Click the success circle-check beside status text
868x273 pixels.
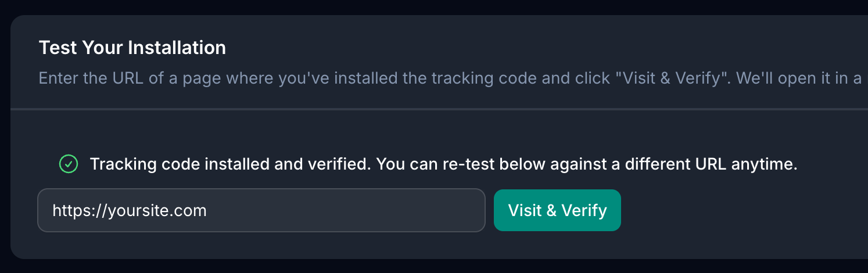point(69,164)
